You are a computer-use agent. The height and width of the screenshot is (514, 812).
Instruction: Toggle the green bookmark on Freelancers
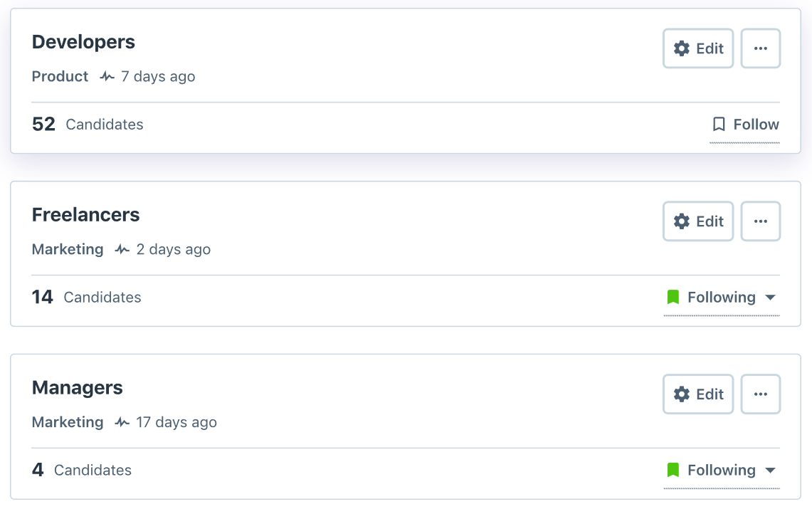[673, 298]
